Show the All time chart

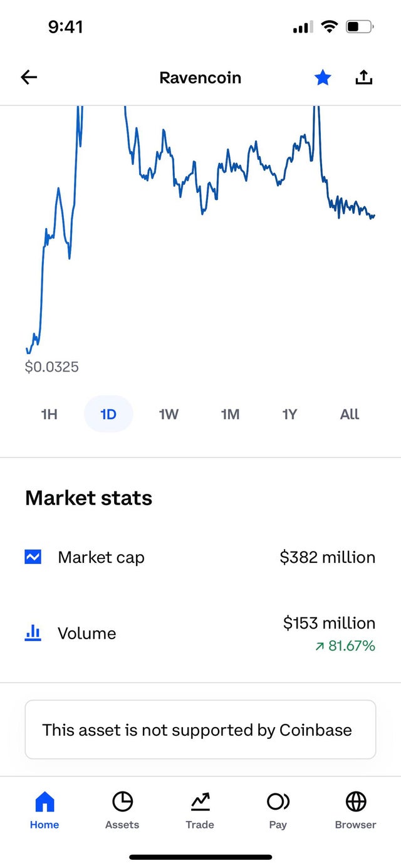350,414
